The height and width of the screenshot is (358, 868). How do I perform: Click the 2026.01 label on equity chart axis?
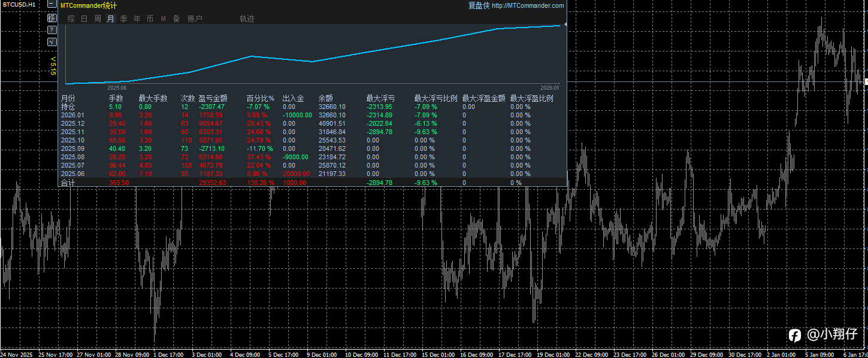coord(549,87)
